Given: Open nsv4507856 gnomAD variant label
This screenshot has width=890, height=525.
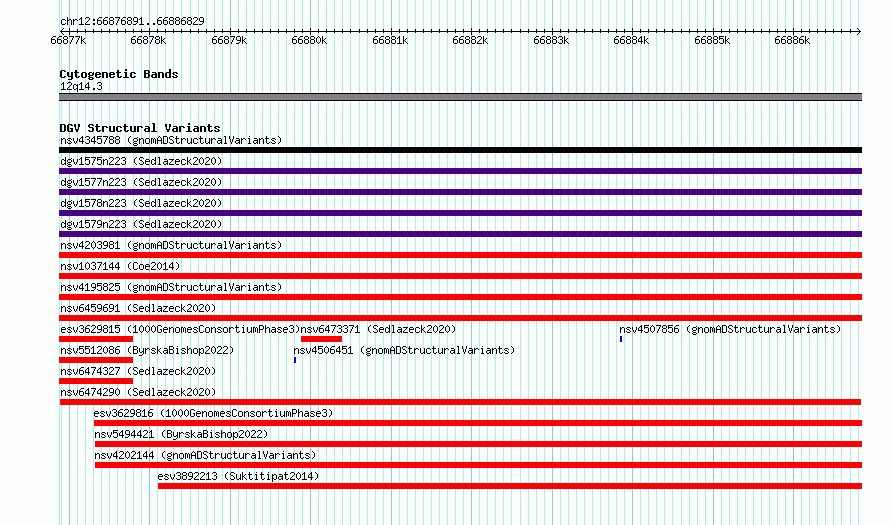Looking at the screenshot, I should 730,329.
